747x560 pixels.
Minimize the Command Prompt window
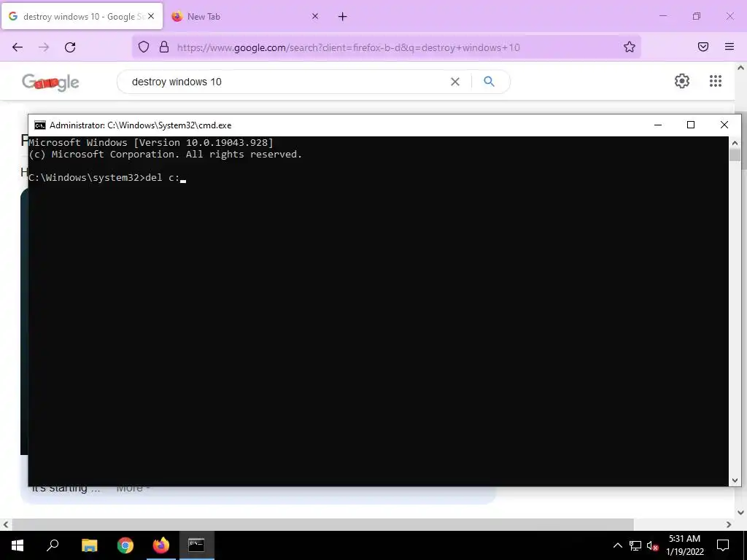point(658,125)
